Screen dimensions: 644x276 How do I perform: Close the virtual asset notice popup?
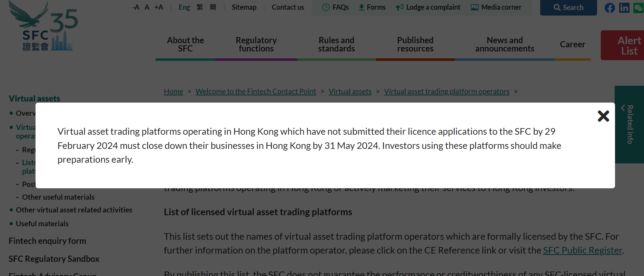[603, 116]
